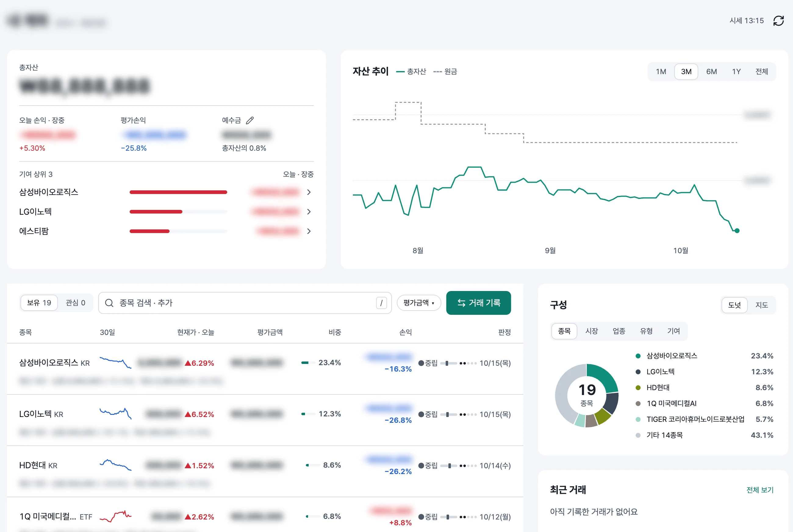Click the 삼성바이오로직스 green legend dot
Viewport: 793px width, 532px height.
tap(638, 356)
